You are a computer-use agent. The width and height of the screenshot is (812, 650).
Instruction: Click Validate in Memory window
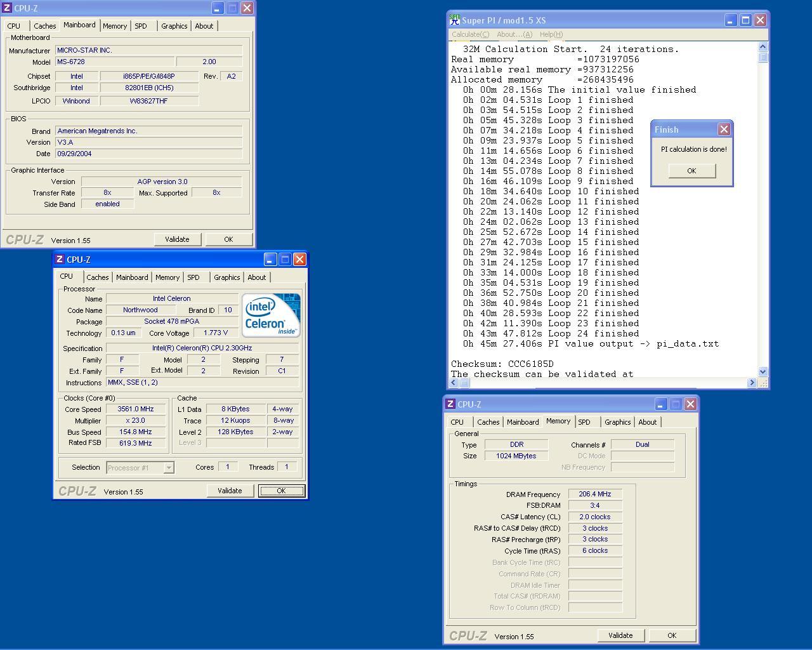(x=620, y=635)
